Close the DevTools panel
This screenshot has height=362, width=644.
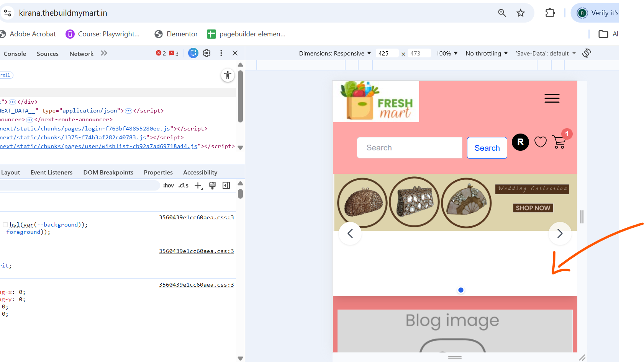click(235, 53)
